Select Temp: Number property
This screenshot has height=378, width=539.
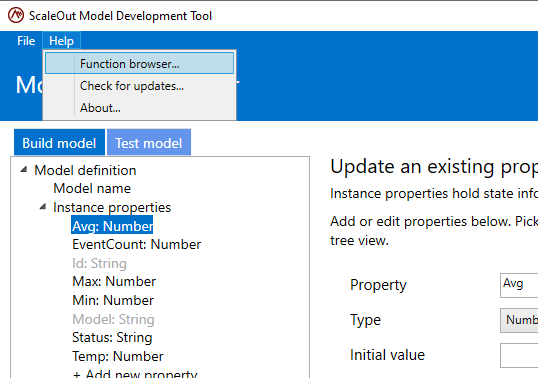118,356
